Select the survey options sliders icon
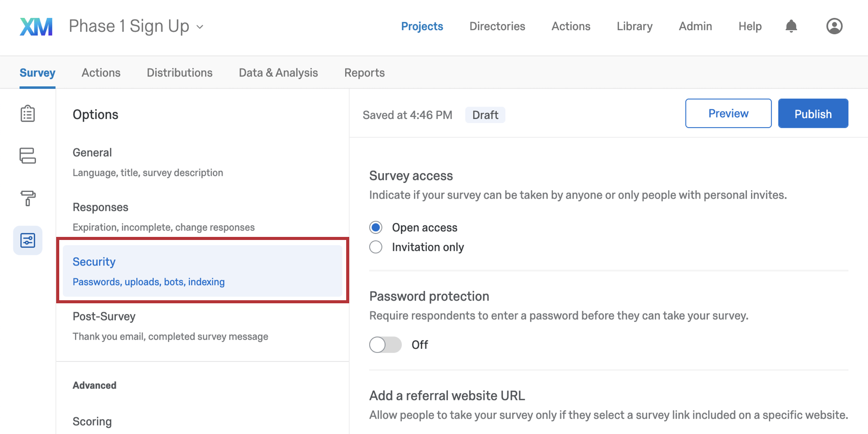The height and width of the screenshot is (434, 868). 28,240
